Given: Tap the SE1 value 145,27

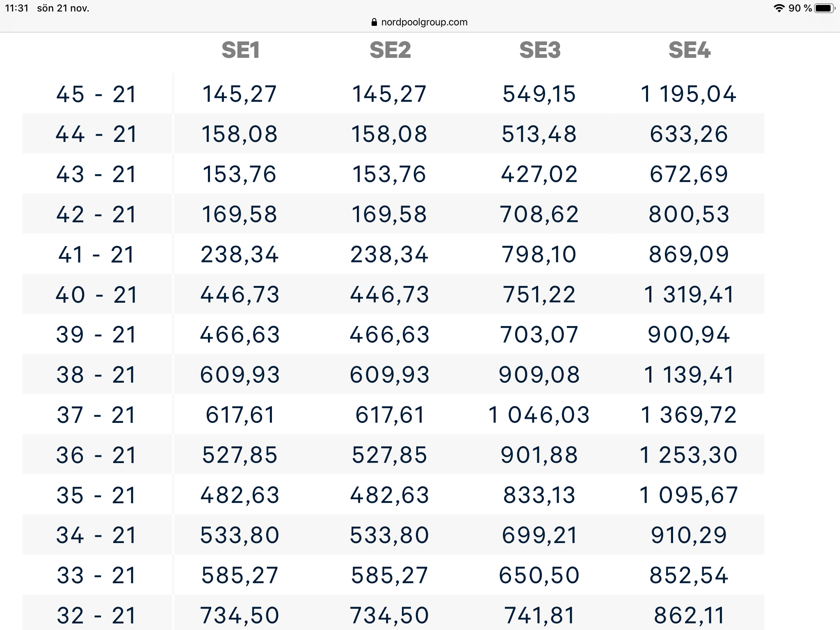Looking at the screenshot, I should [240, 94].
